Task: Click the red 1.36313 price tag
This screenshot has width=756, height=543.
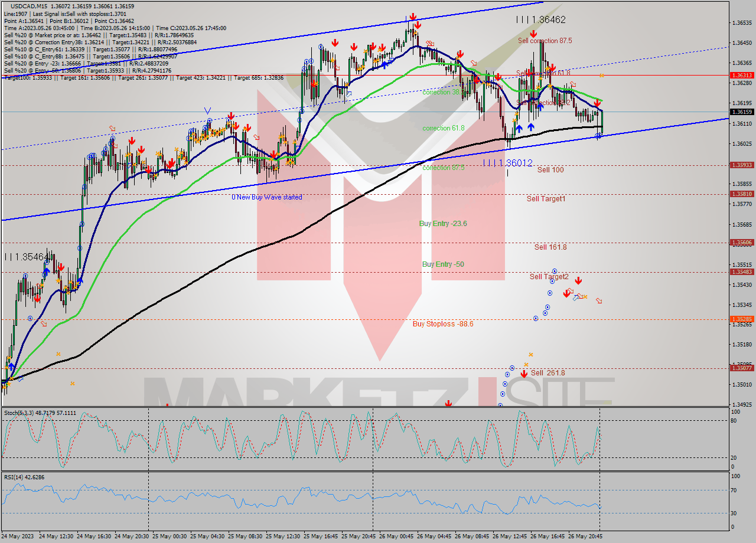Action: click(x=742, y=76)
